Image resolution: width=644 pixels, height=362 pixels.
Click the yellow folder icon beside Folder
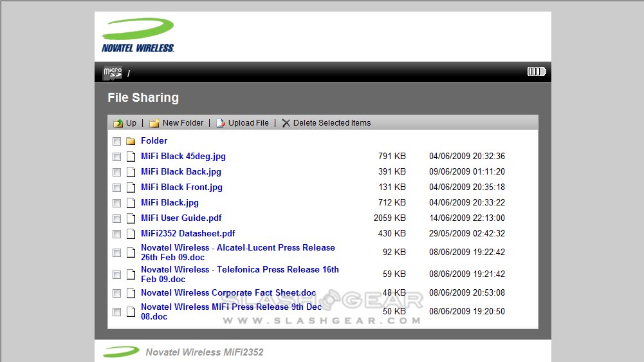coord(131,141)
